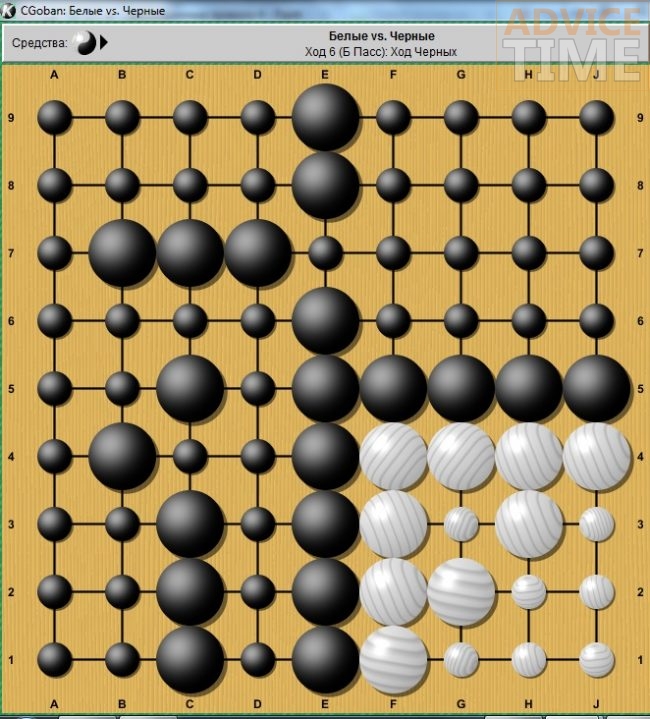
Task: Open the Средства yin-yang tools menu
Action: pos(86,43)
